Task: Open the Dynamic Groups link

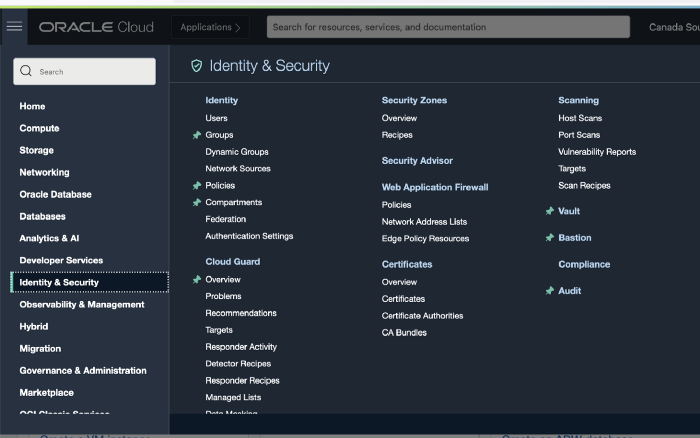Action: 237,152
